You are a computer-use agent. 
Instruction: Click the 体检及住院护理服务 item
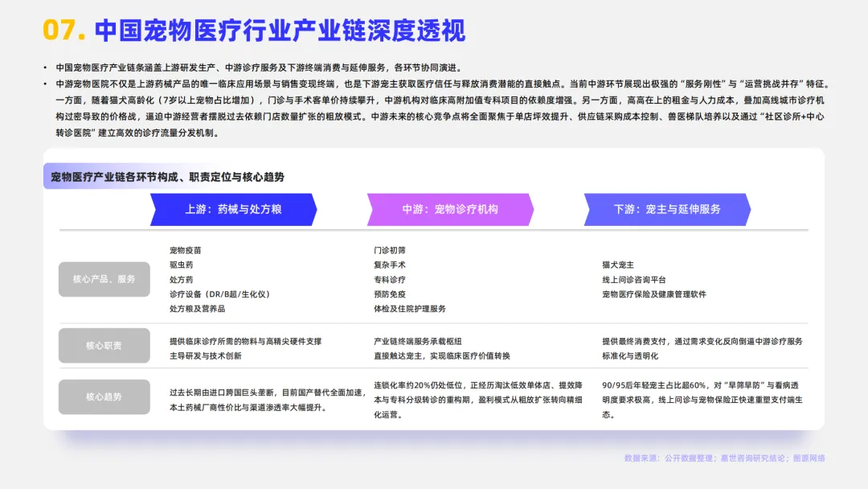click(410, 309)
